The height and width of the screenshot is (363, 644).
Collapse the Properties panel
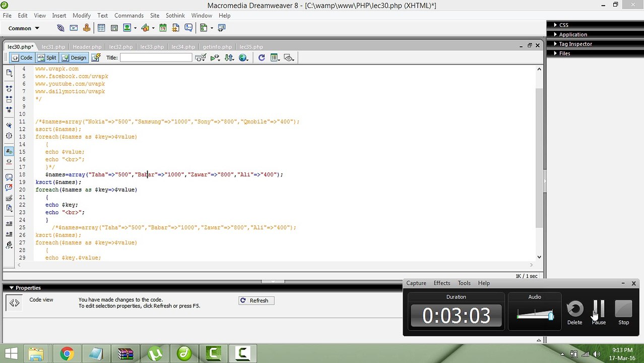pos(11,288)
